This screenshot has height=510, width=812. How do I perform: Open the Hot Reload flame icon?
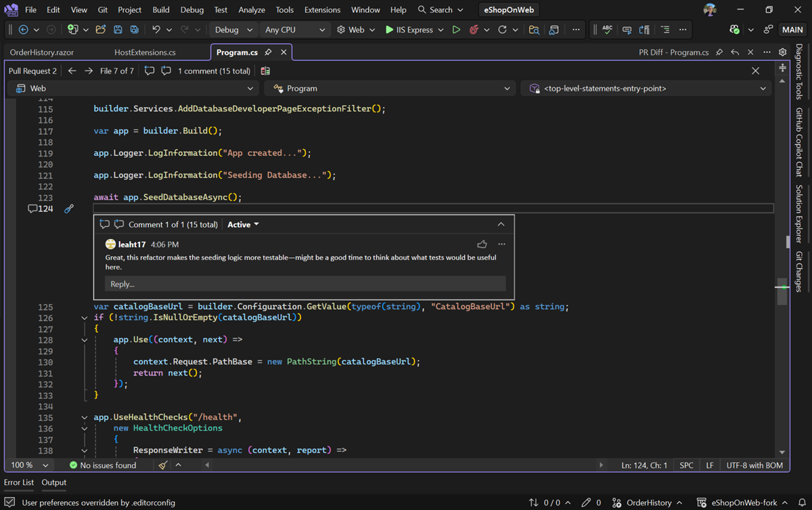click(473, 30)
